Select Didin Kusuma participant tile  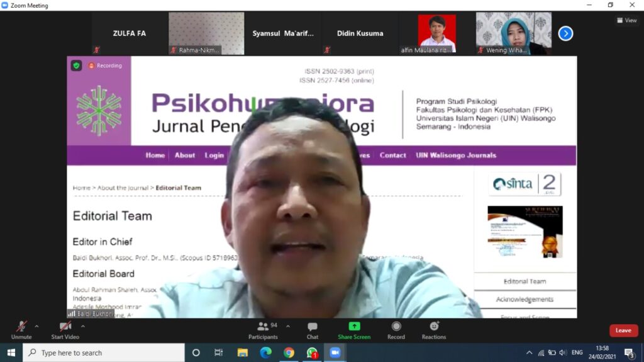pyautogui.click(x=360, y=33)
